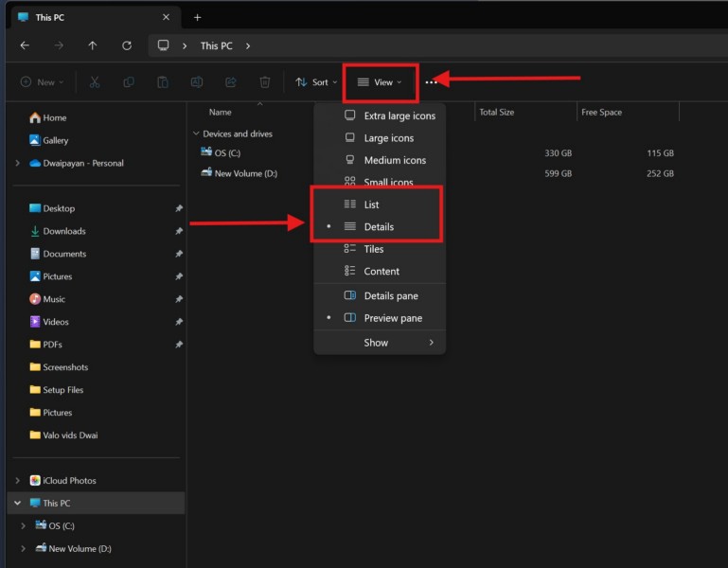Collapse the Devices and drives group

coord(197,134)
